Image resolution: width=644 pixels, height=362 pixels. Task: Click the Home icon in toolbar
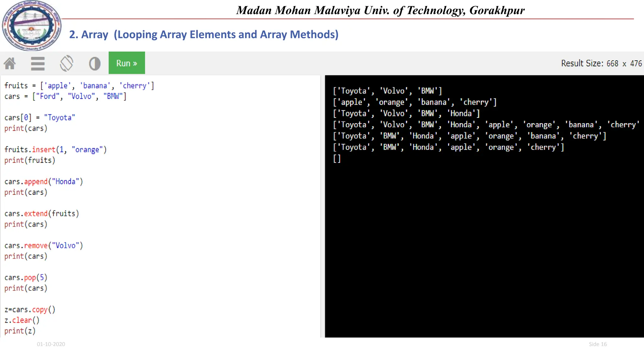coord(10,63)
